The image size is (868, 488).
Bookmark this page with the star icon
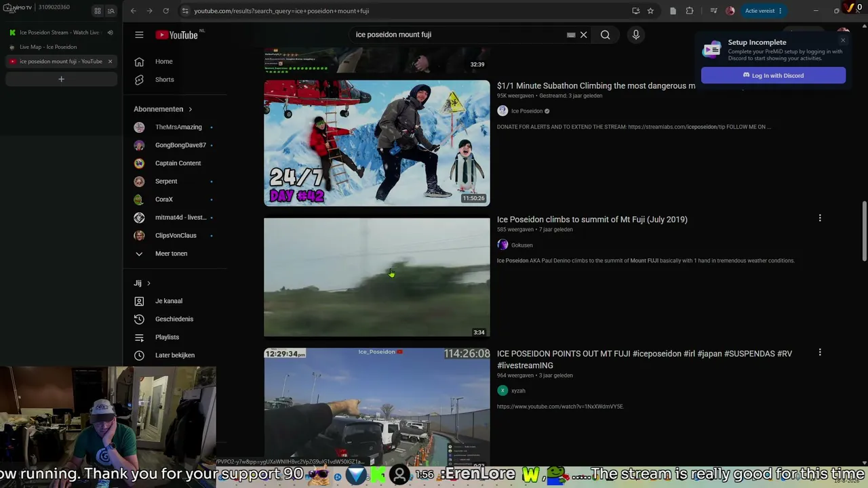[x=650, y=11]
